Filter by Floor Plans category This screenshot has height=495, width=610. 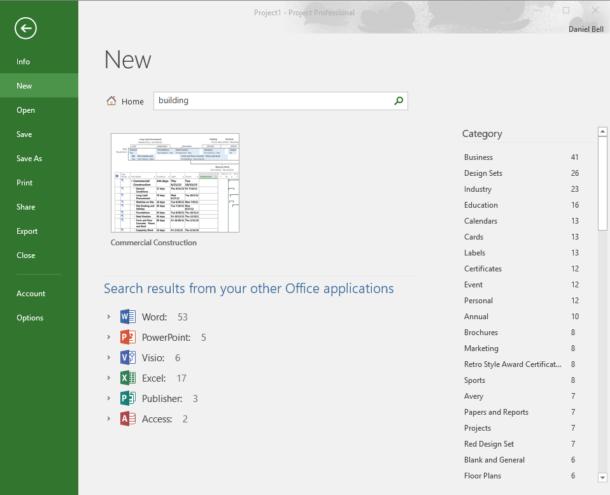[521, 476]
